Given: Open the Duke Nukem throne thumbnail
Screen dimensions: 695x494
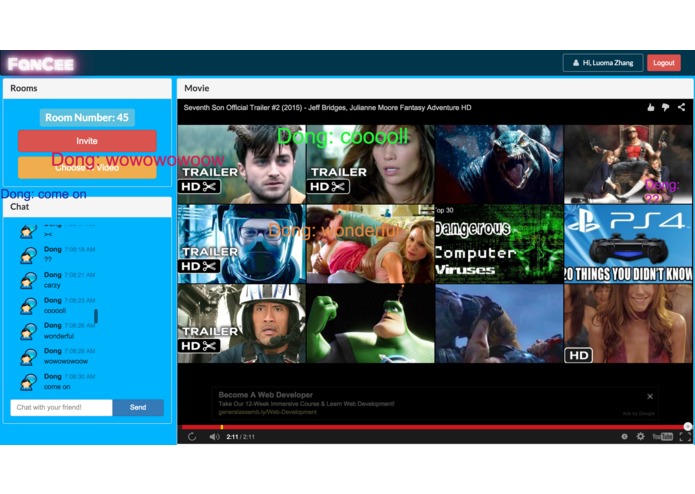Looking at the screenshot, I should click(628, 164).
